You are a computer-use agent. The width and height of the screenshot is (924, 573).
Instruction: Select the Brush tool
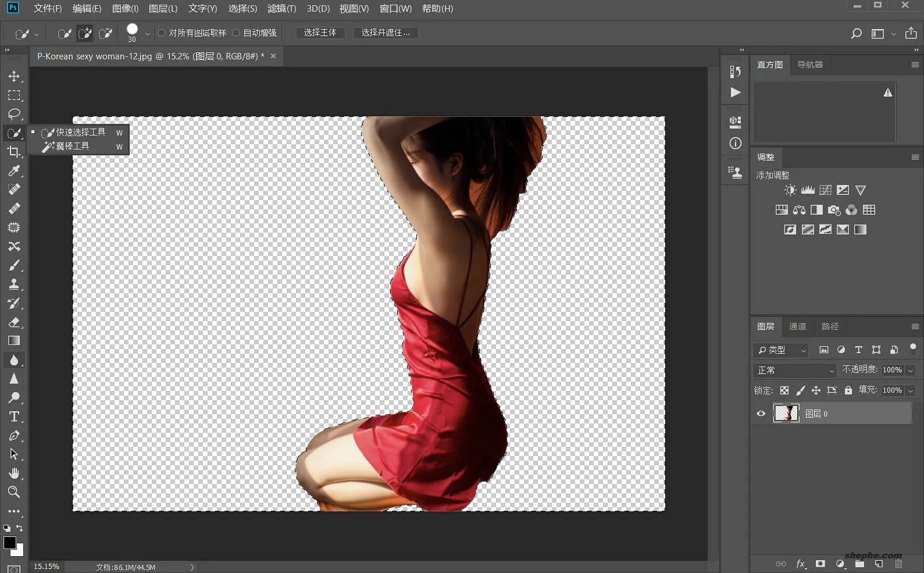point(14,265)
